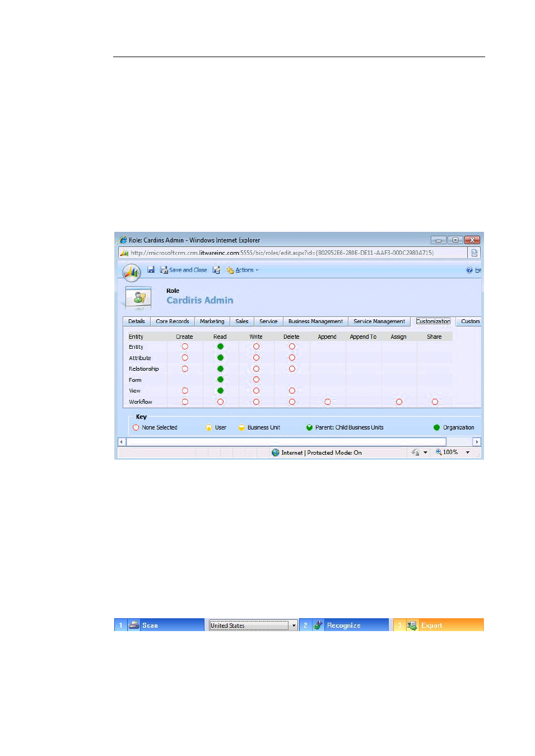This screenshot has height=756, width=535.
Task: Click the compatibility view icon in address bar
Action: coord(474,253)
